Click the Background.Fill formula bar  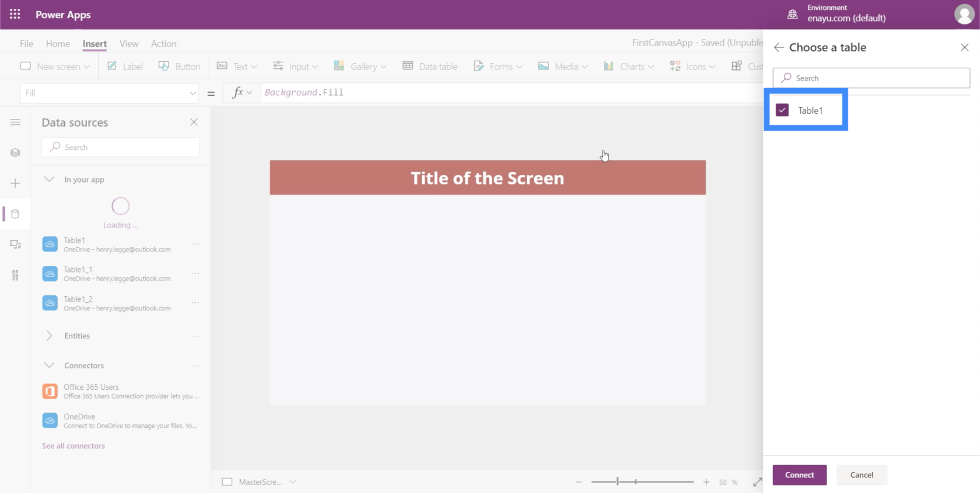(511, 92)
